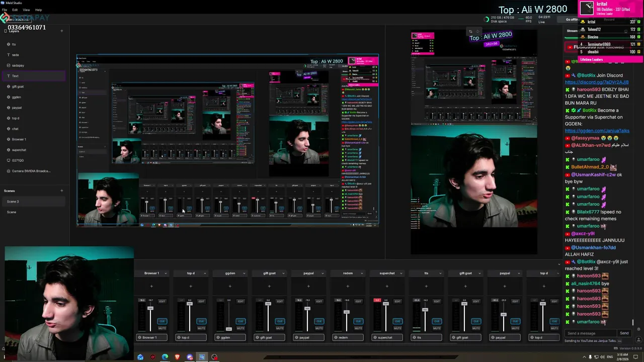Click the redem source chip below its fader
Screen dimensions: 644x362
coord(348,337)
